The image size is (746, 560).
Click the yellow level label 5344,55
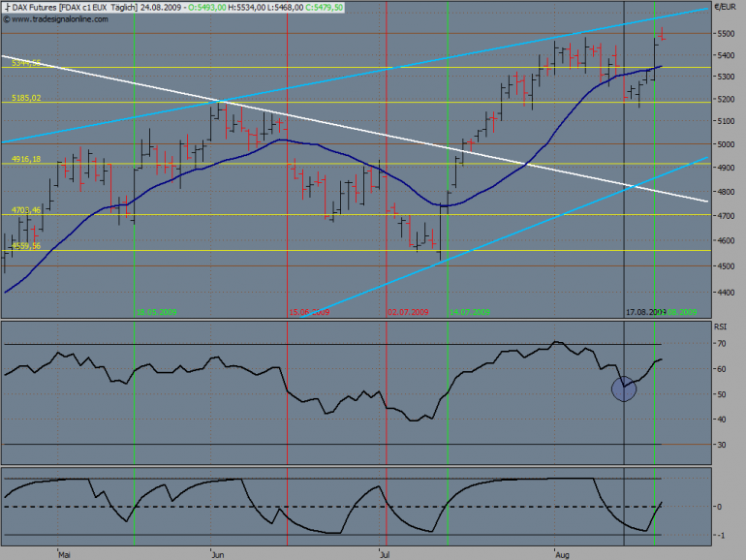pyautogui.click(x=26, y=63)
